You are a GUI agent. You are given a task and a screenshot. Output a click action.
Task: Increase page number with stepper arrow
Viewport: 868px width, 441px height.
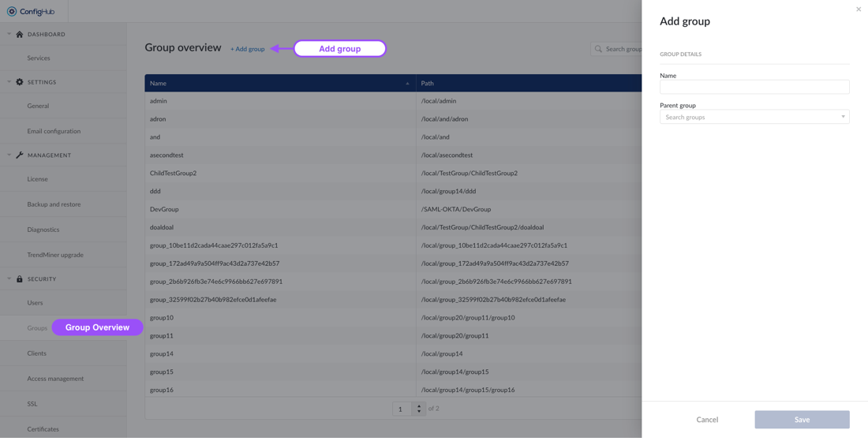coord(419,405)
